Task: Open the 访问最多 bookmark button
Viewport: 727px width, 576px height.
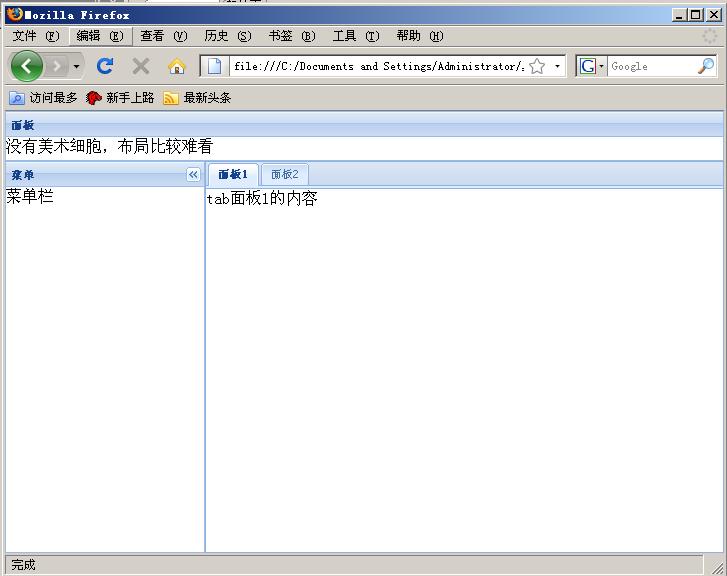Action: (x=44, y=98)
